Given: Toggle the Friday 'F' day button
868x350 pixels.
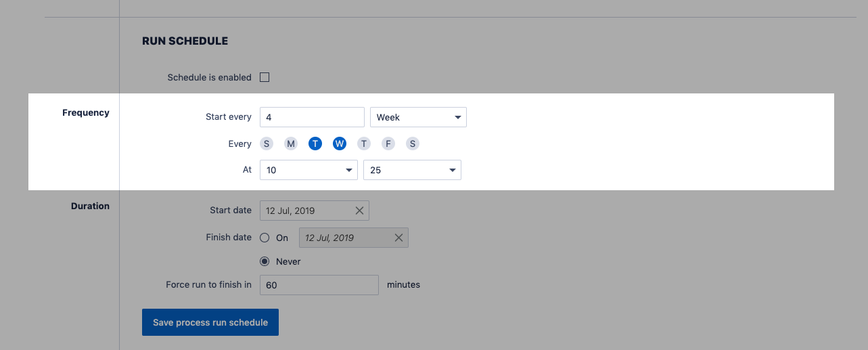Looking at the screenshot, I should [x=388, y=144].
